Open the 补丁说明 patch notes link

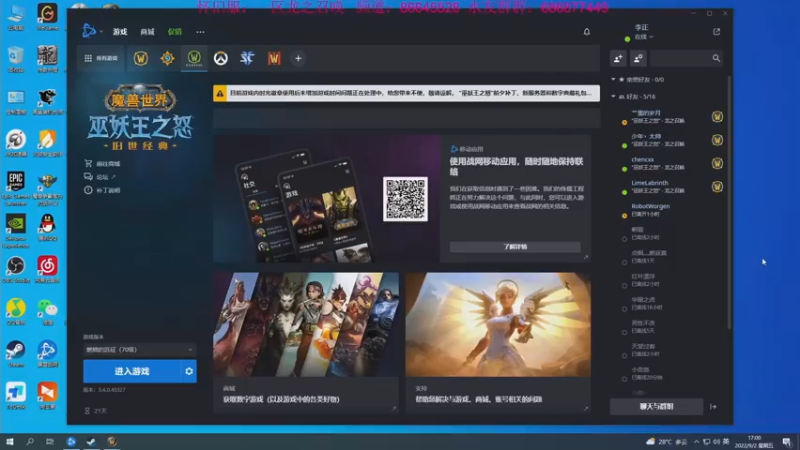(103, 190)
